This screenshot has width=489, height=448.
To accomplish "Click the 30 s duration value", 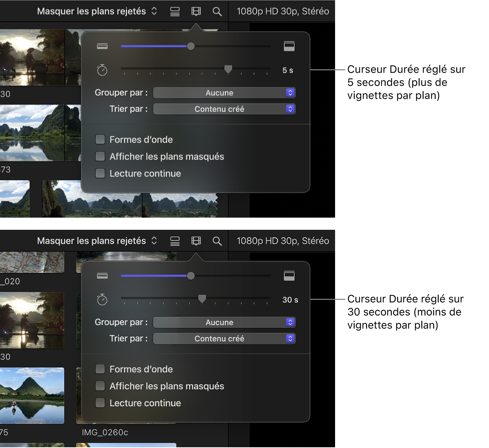I will (290, 300).
